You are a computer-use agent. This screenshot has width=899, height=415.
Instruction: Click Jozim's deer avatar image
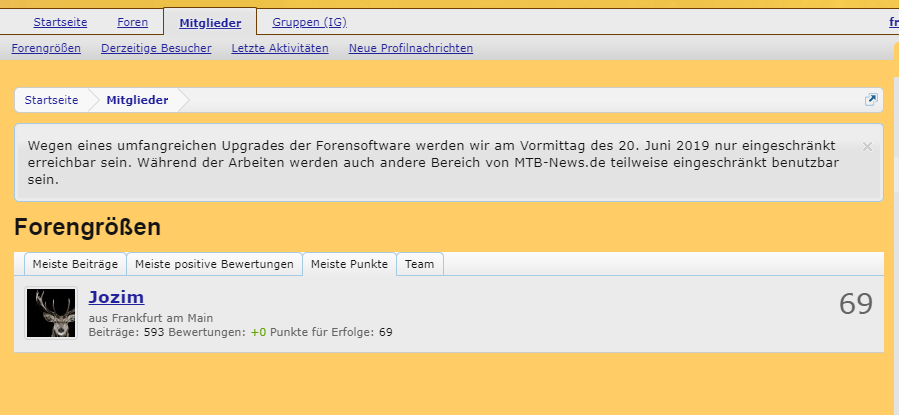coord(51,313)
